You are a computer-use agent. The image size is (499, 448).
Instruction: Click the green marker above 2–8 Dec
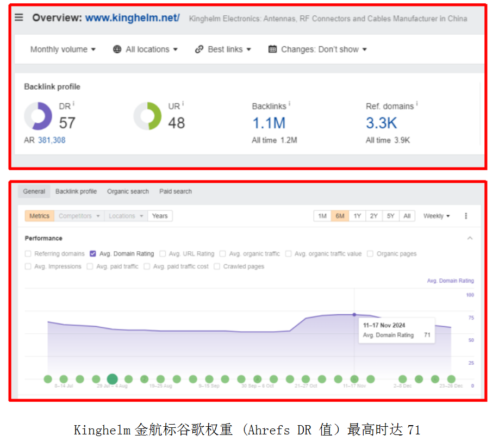[403, 379]
